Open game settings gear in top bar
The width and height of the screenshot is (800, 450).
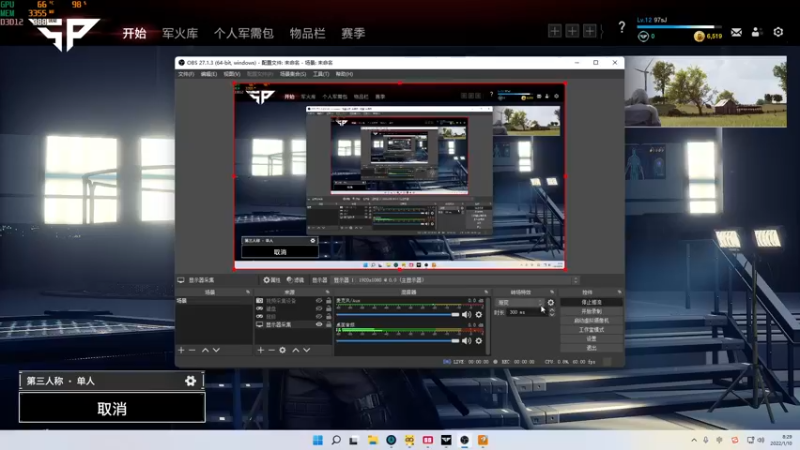tap(778, 32)
